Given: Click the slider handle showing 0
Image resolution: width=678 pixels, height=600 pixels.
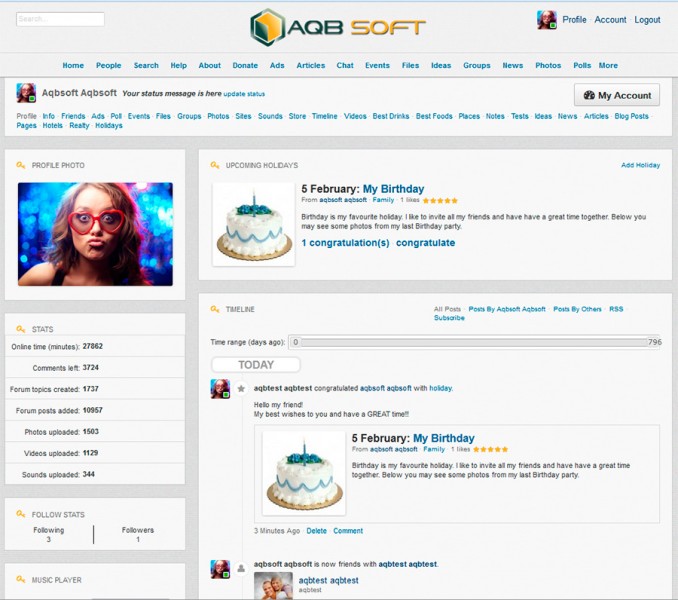Looking at the screenshot, I should coord(295,342).
